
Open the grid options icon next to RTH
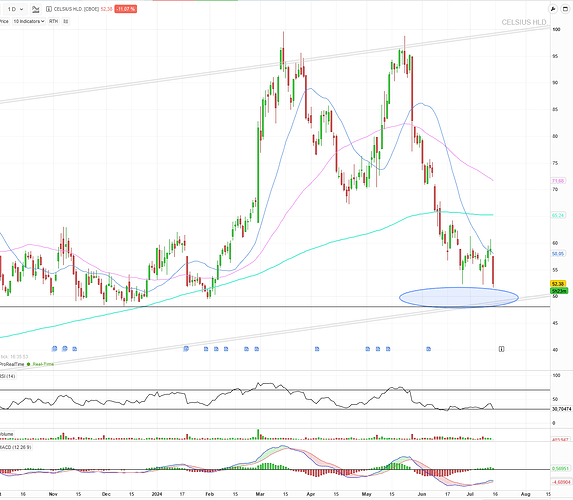pyautogui.click(x=66, y=22)
